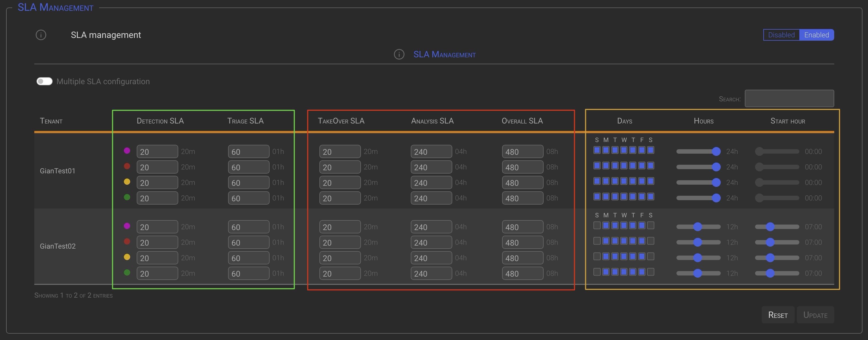
Task: Click the Search input field
Action: pos(789,98)
